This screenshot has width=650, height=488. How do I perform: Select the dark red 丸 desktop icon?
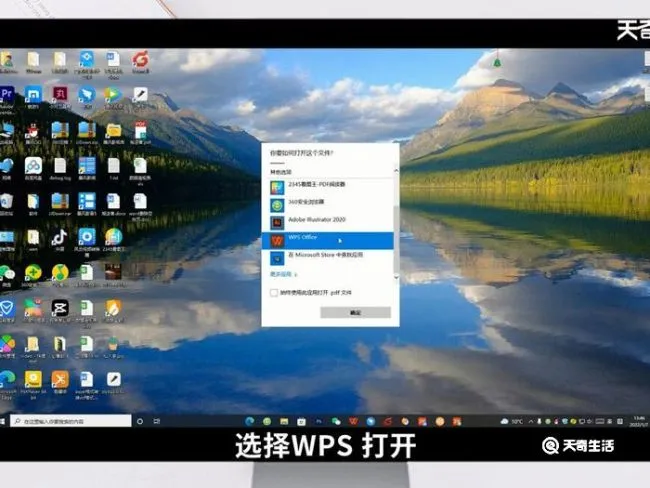(x=60, y=95)
